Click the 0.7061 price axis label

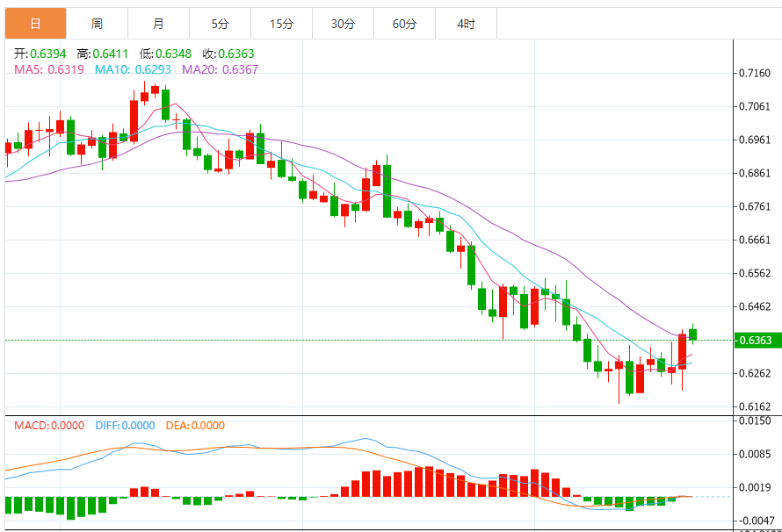755,106
